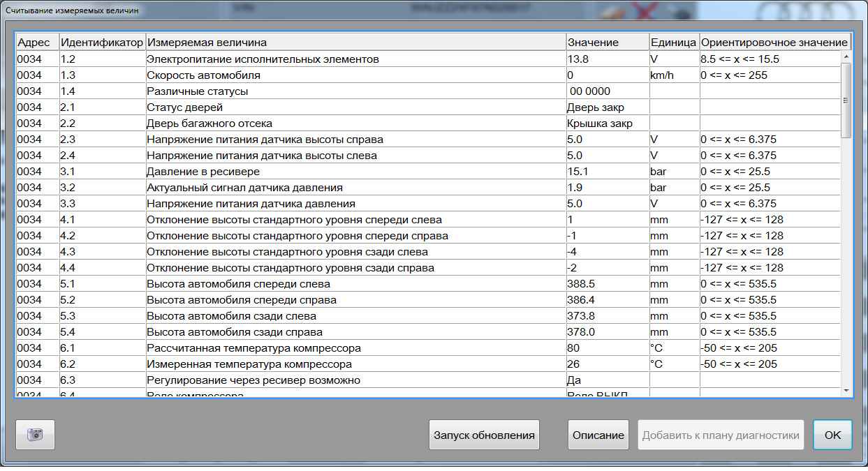
Task: Select Высота автомобиля спереди слева row
Action: pyautogui.click(x=427, y=284)
